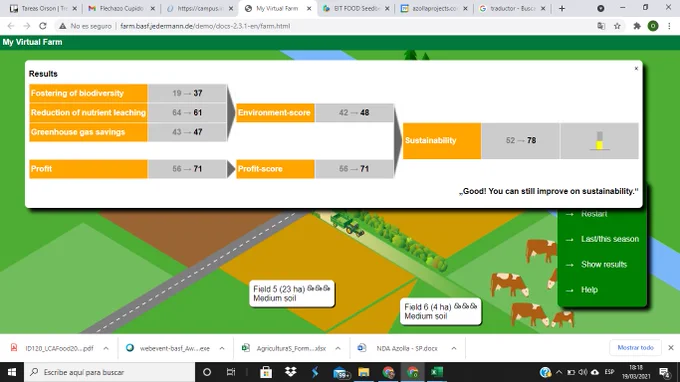Click the translate page icon
The height and width of the screenshot is (382, 680).
coord(601,26)
